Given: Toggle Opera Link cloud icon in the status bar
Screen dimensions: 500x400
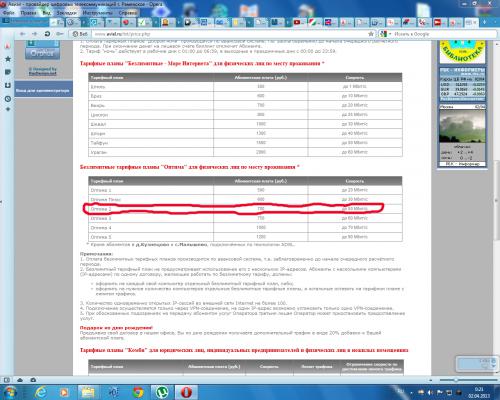Looking at the screenshot, I should point(20,380).
